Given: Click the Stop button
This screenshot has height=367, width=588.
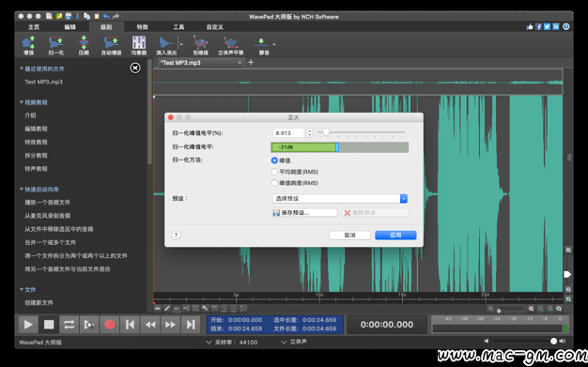Looking at the screenshot, I should (49, 324).
